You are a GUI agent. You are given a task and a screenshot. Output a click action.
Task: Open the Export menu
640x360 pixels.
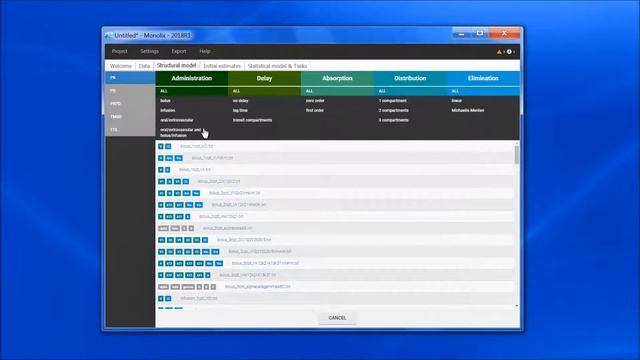(x=179, y=51)
